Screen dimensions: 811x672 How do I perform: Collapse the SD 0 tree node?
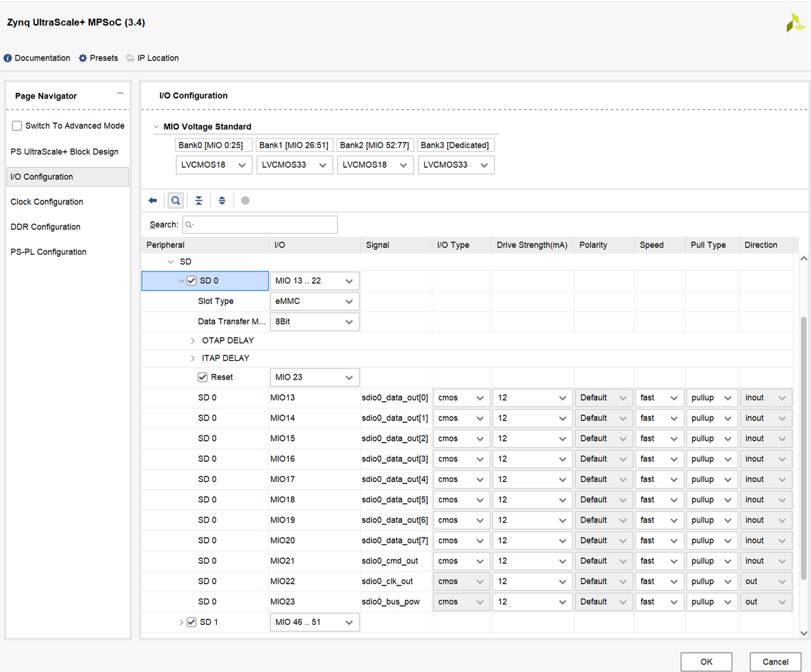(x=181, y=281)
